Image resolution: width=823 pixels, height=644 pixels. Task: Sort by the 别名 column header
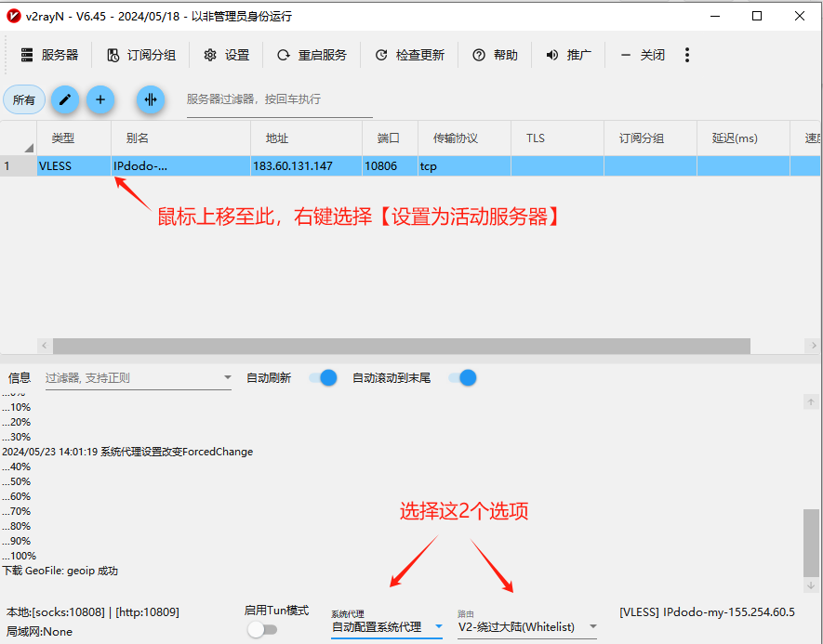click(181, 138)
